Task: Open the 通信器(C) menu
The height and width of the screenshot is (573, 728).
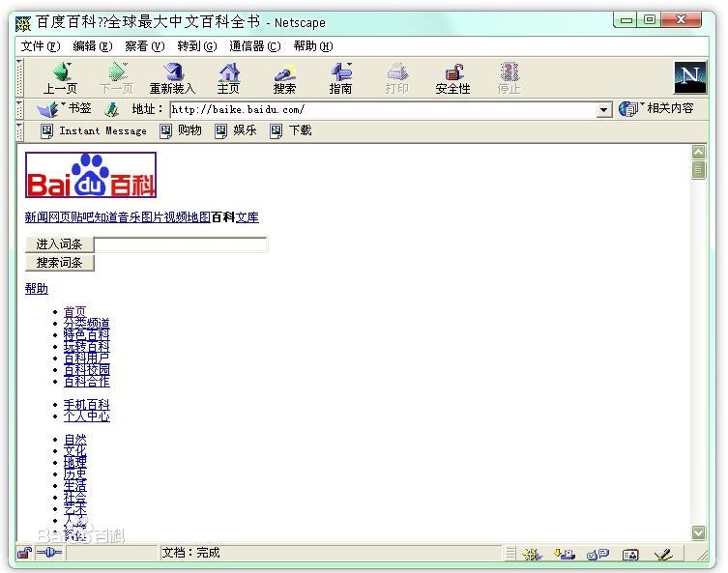Action: 255,46
